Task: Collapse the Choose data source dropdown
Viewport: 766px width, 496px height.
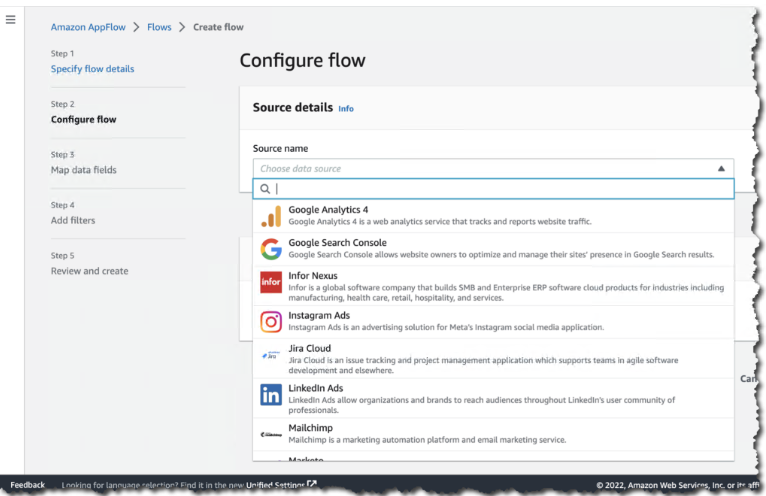Action: coord(721,169)
